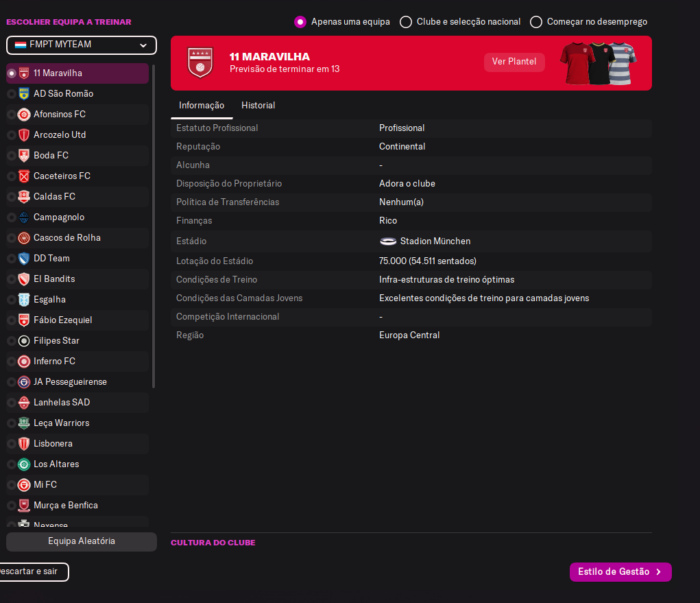Click the Caldas FC crest icon
Image resolution: width=700 pixels, height=603 pixels.
tap(24, 196)
